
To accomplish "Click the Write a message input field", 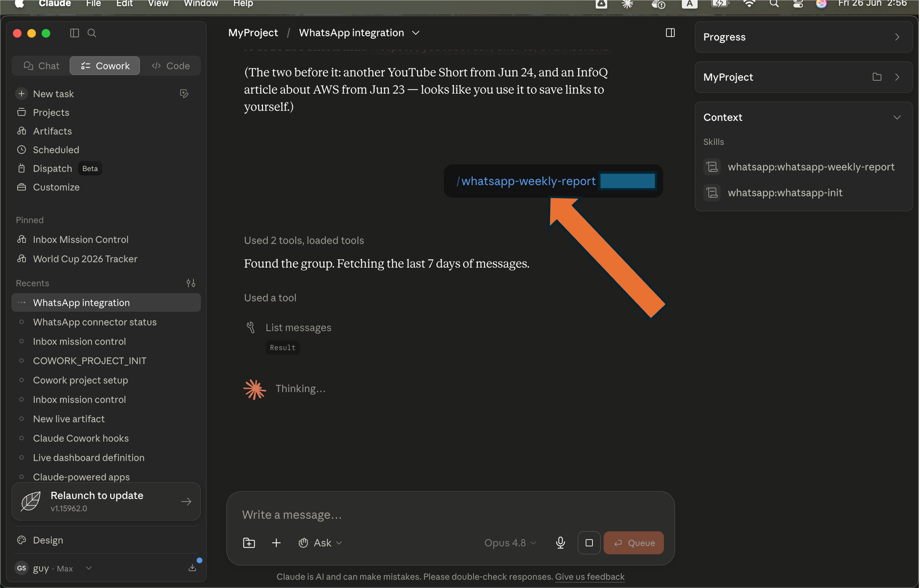I will [451, 515].
